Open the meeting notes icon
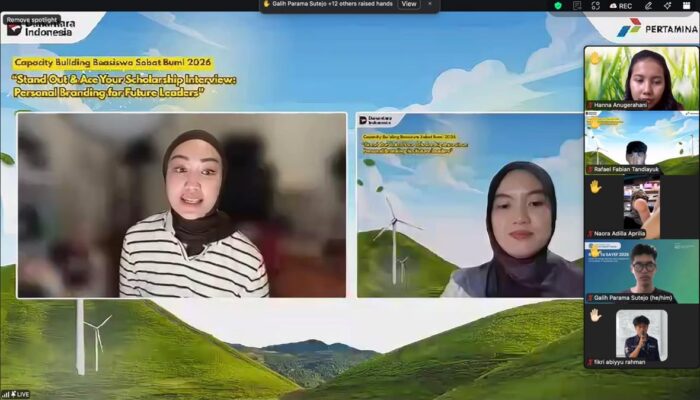The width and height of the screenshot is (700, 400). point(577,5)
